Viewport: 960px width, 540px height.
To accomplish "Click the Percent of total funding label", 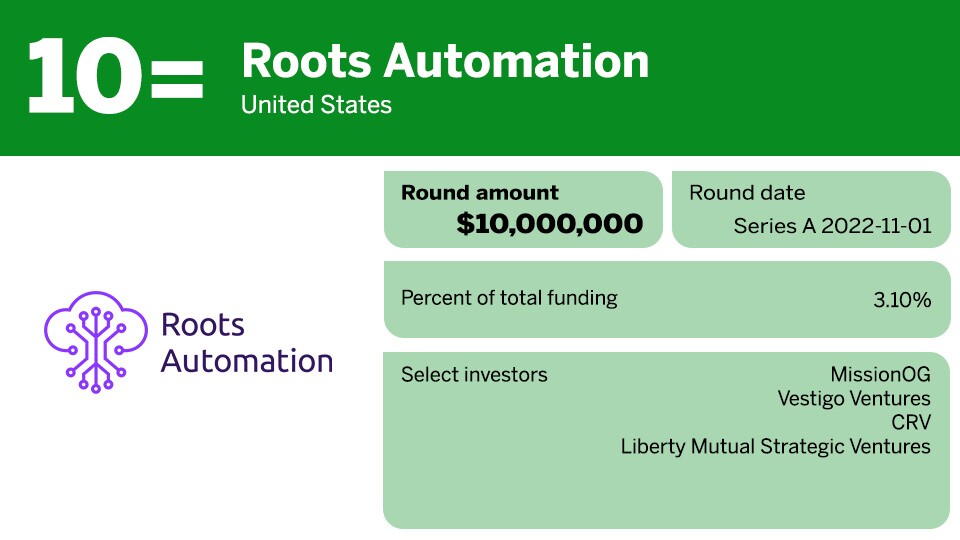I will tap(509, 298).
